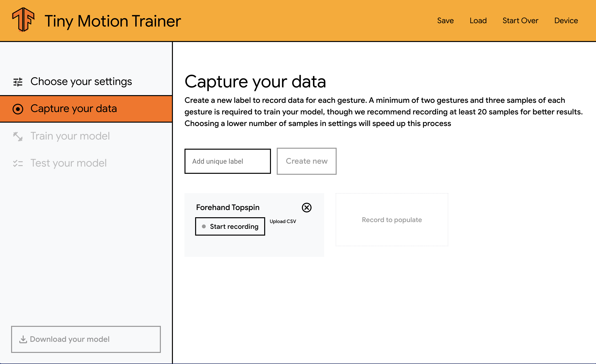Click the test model checkmark icon

[17, 163]
